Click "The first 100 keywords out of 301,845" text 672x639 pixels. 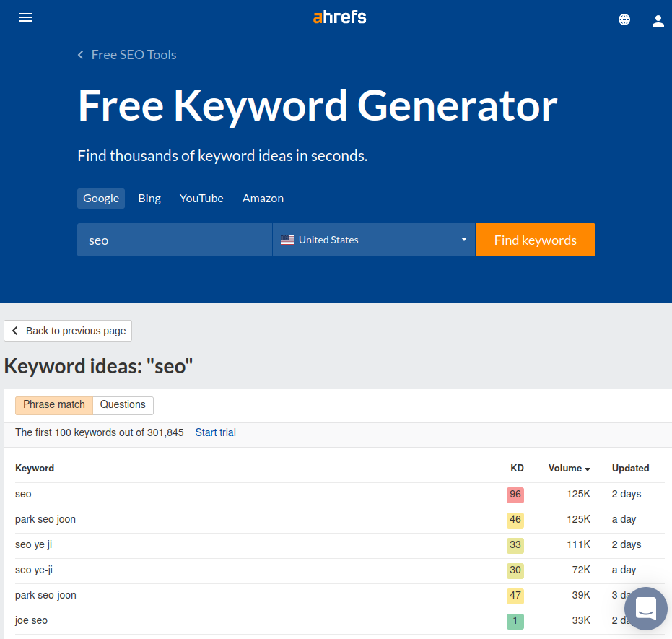coord(100,432)
